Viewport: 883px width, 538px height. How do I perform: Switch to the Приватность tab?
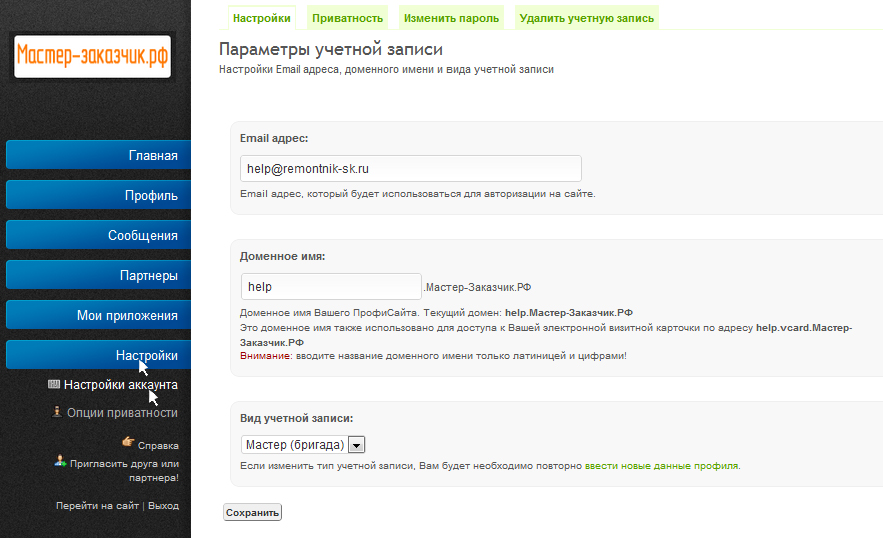[347, 18]
